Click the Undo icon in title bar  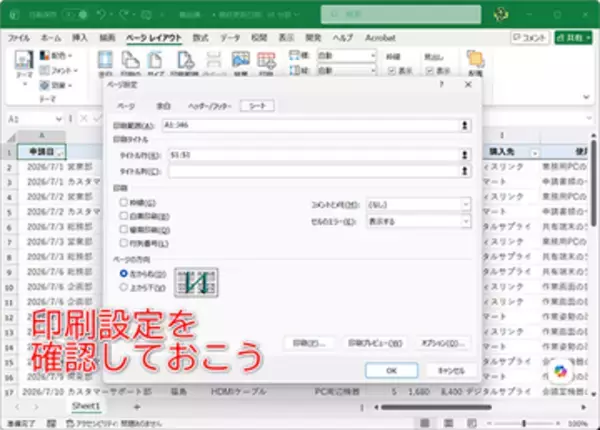pos(101,15)
